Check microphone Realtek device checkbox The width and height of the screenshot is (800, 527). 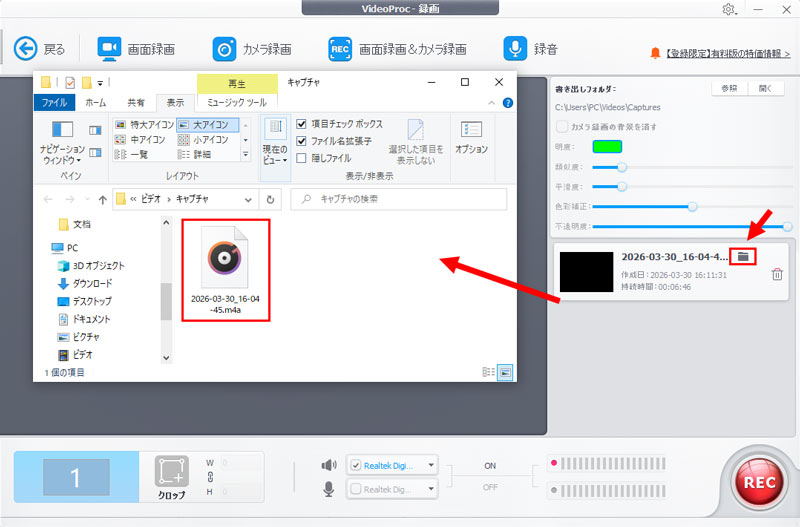pyautogui.click(x=356, y=489)
